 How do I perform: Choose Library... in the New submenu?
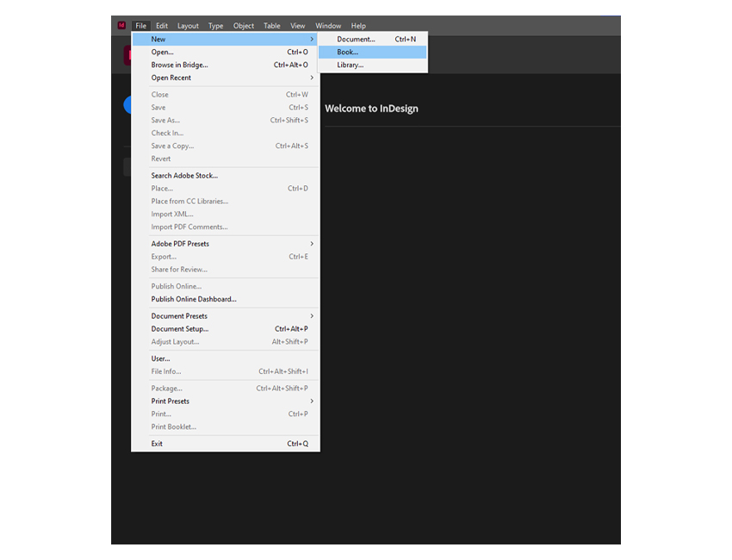coord(373,65)
